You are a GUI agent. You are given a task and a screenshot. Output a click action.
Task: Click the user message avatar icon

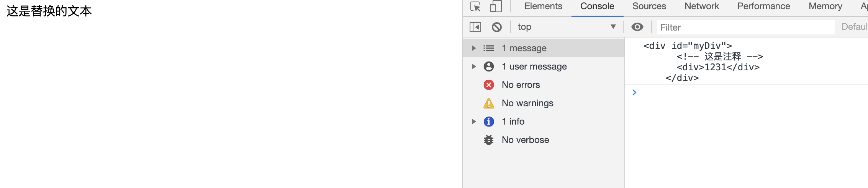click(x=489, y=66)
